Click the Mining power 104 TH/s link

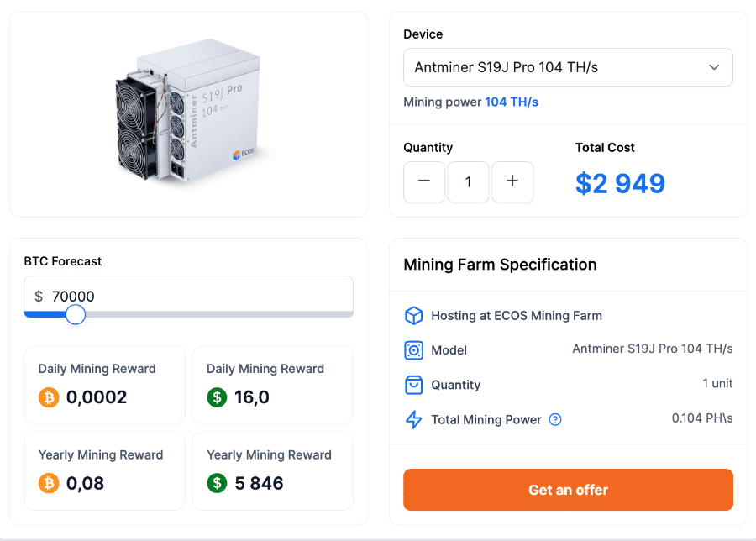[512, 102]
